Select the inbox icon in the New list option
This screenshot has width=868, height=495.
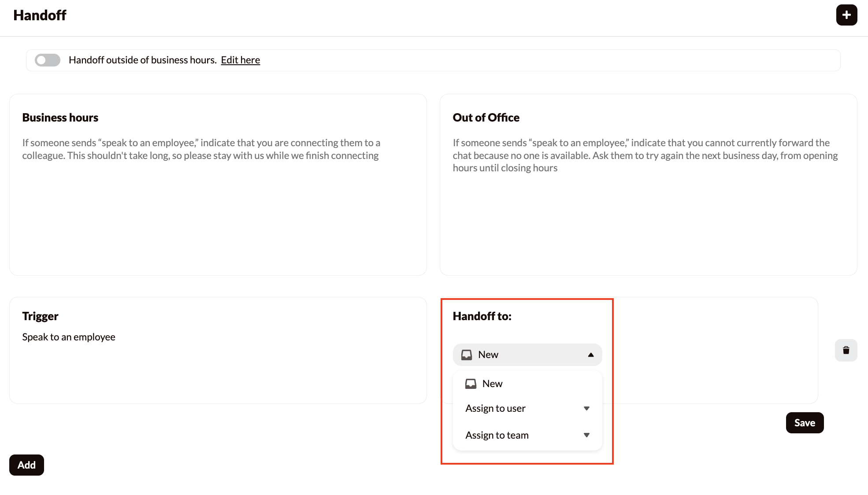click(471, 383)
